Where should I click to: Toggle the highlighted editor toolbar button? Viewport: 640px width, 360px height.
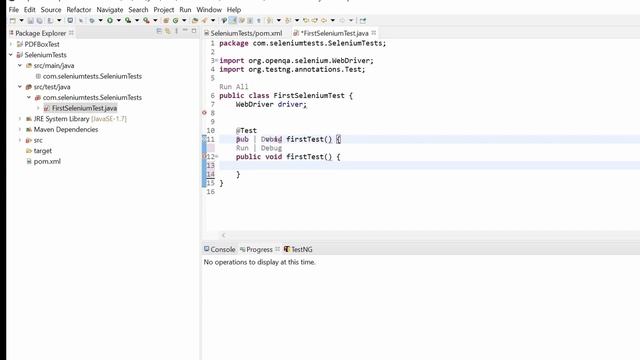coord(232,20)
